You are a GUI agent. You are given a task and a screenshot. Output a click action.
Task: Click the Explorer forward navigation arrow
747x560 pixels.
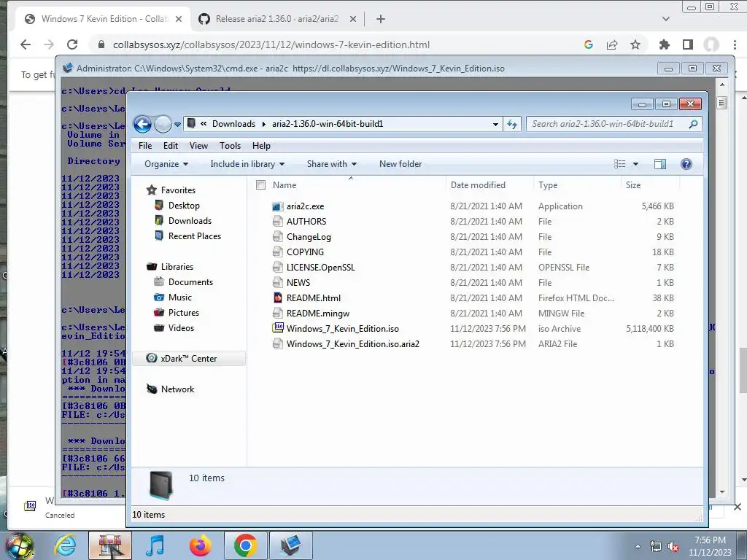163,124
